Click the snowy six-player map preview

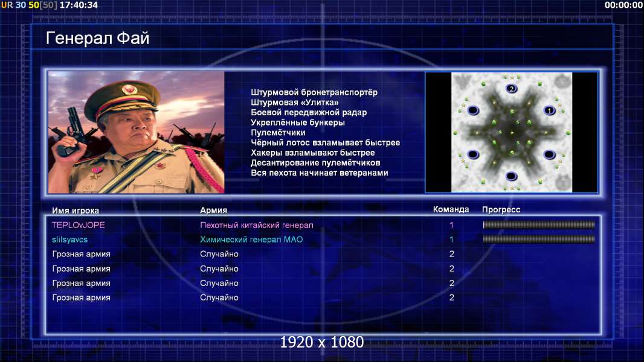512,132
